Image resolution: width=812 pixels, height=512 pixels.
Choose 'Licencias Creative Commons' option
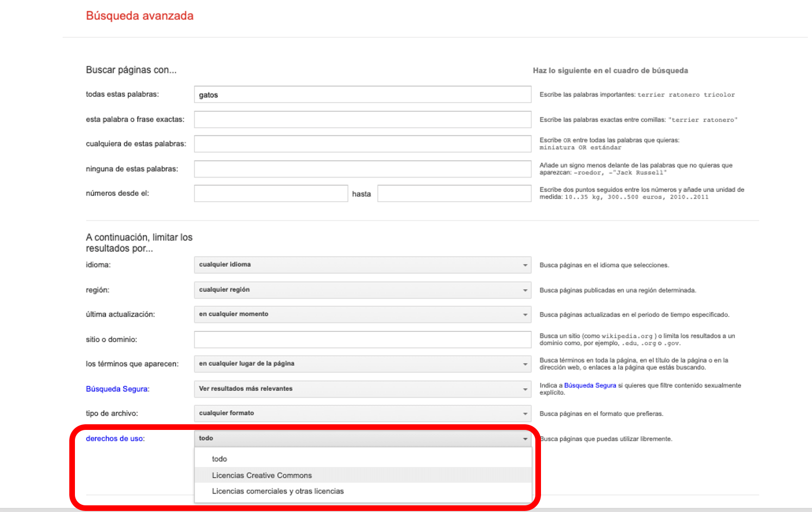pos(262,476)
